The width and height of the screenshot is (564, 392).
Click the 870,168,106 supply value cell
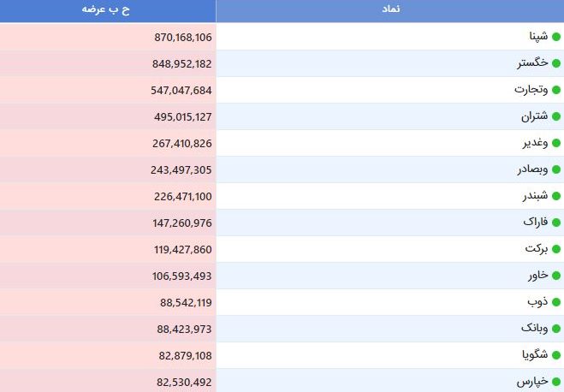(x=108, y=37)
